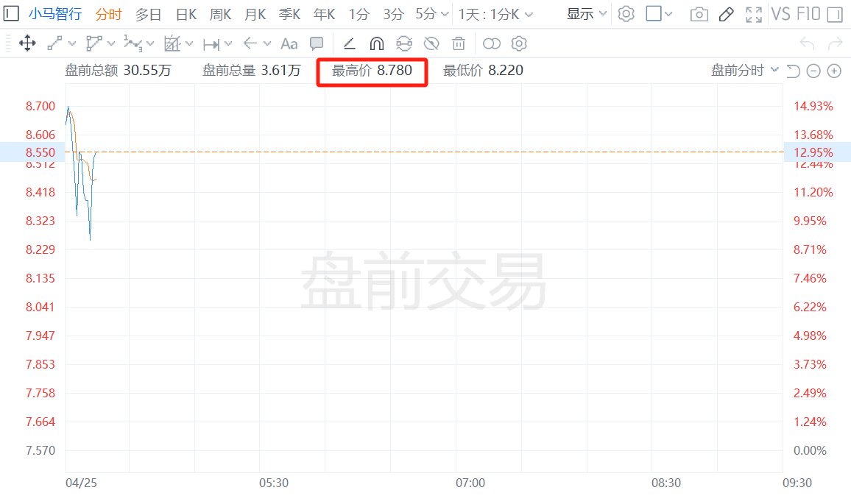This screenshot has height=504, width=851.
Task: Click the VS compare button
Action: (x=780, y=14)
